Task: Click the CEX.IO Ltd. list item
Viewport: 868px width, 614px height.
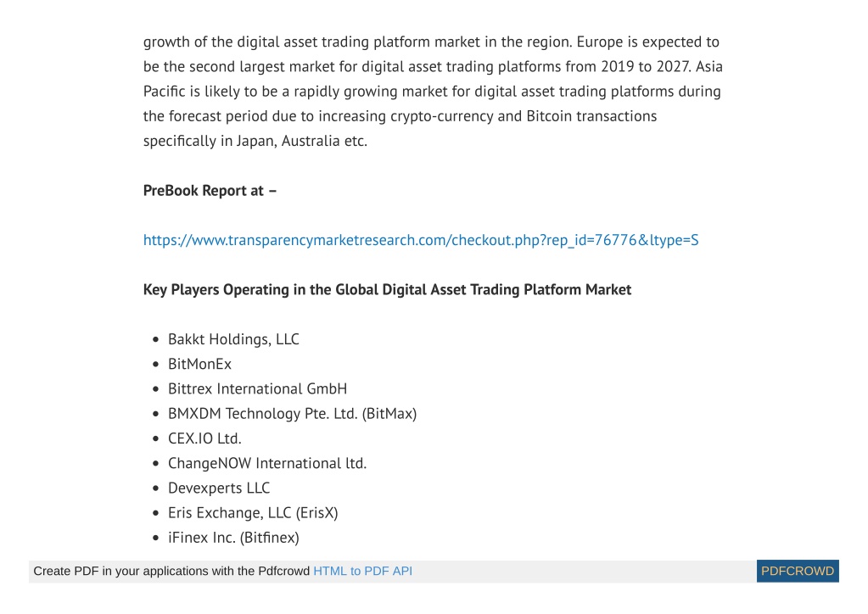Action: [204, 438]
